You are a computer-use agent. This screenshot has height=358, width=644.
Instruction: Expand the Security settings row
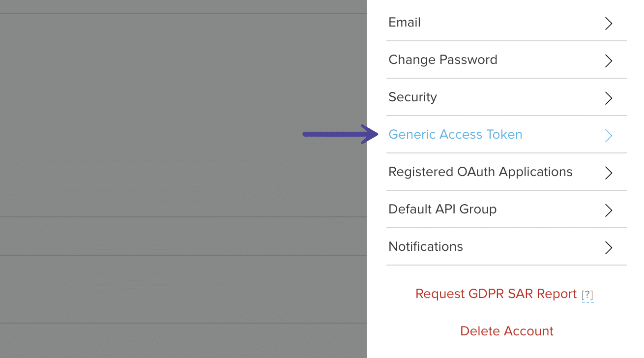pos(608,98)
